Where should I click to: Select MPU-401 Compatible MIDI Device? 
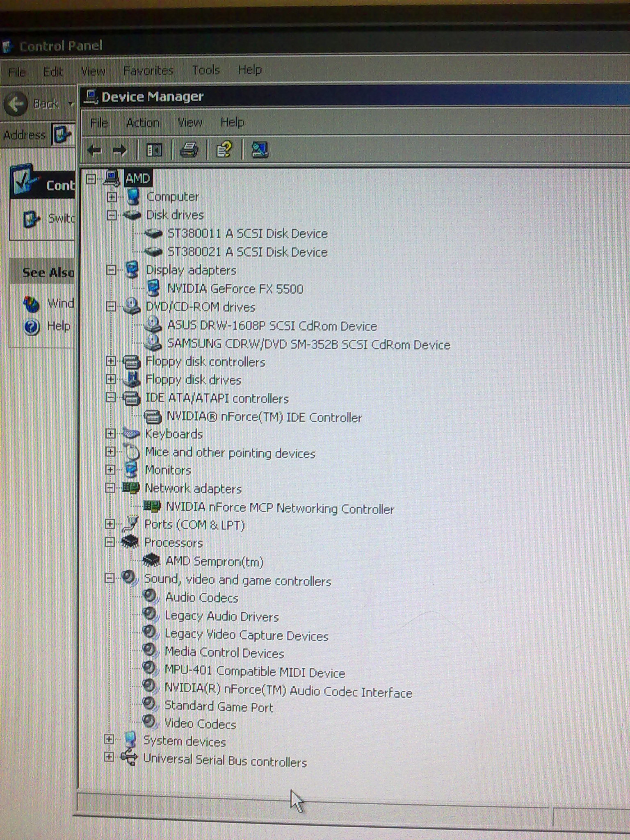(x=254, y=671)
